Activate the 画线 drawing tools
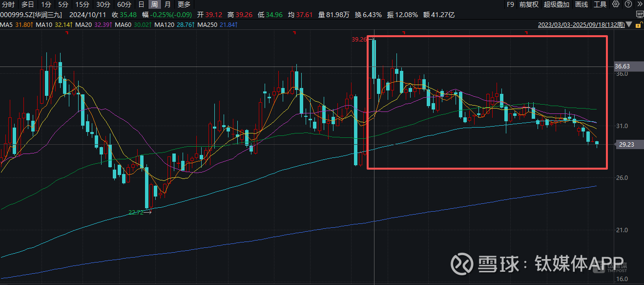The width and height of the screenshot is (644, 285). pyautogui.click(x=582, y=4)
